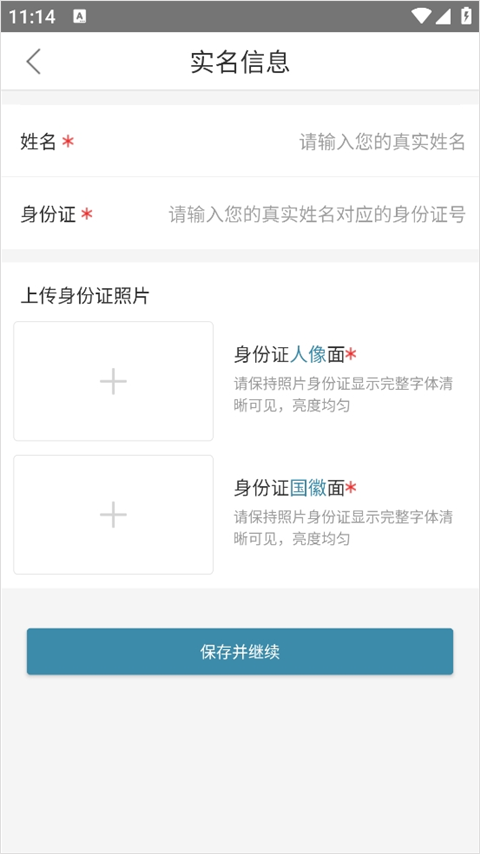Tap the Wi-Fi icon in the status bar
Viewport: 480px width, 854px height.
coord(421,16)
